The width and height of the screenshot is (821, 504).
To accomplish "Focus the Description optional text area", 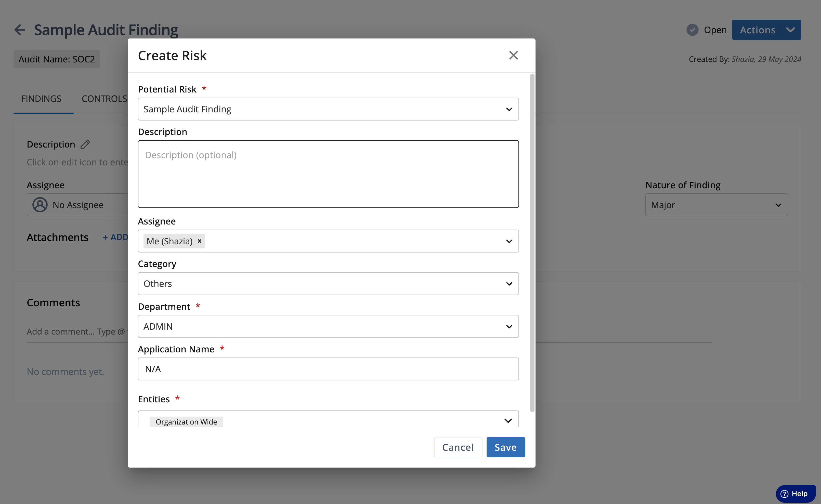I will click(x=328, y=174).
